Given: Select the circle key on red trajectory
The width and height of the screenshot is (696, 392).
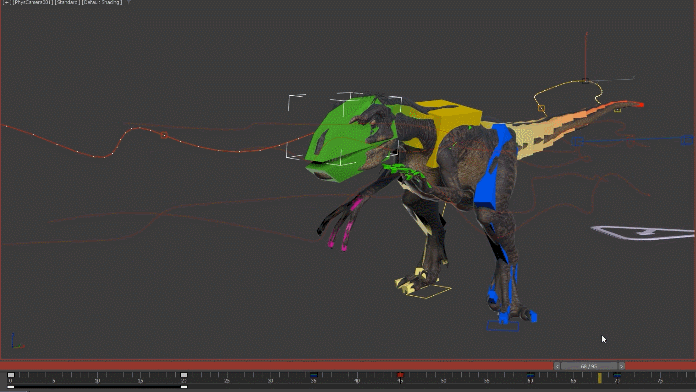Looking at the screenshot, I should tap(164, 135).
